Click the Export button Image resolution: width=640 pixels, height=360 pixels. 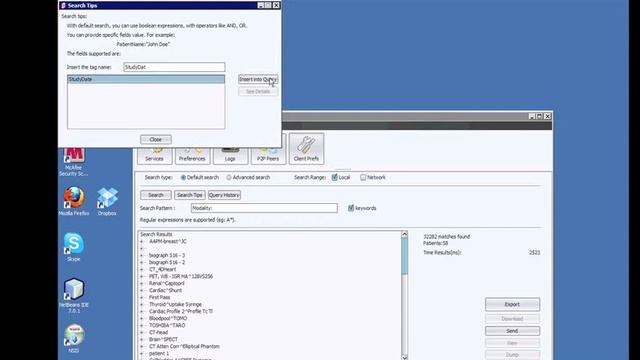pyautogui.click(x=512, y=304)
